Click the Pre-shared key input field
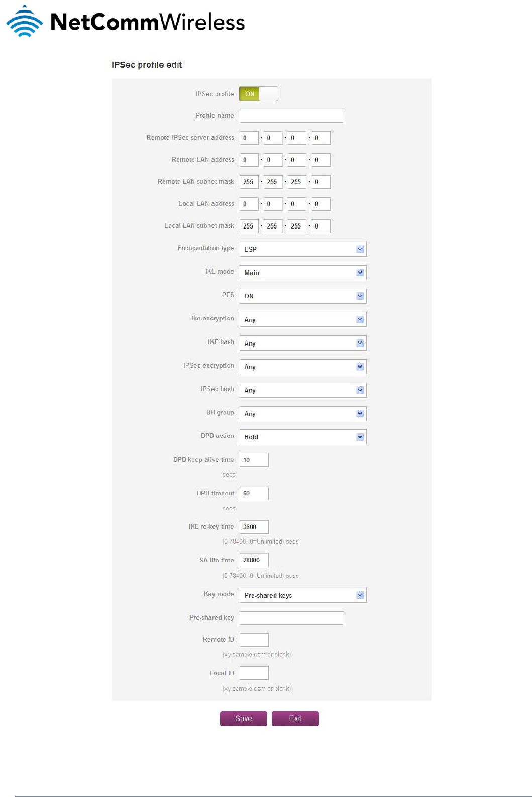Image resolution: width=532 pixels, height=797 pixels. 291,618
